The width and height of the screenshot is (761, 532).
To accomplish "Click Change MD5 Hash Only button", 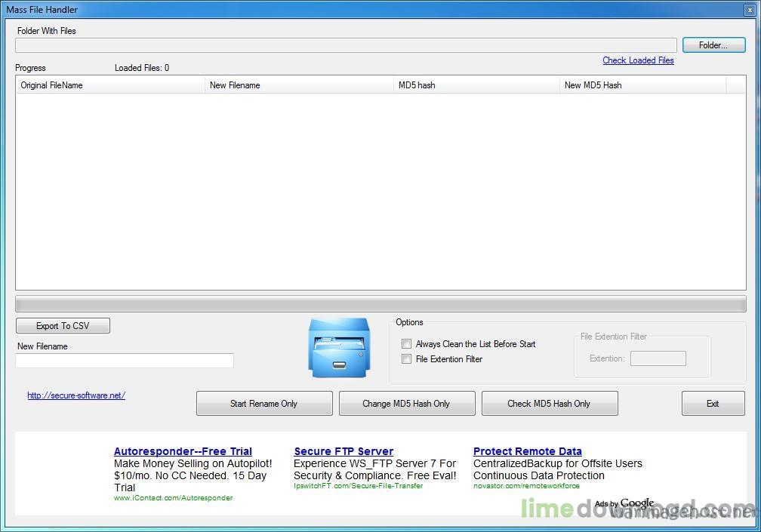I will [406, 404].
